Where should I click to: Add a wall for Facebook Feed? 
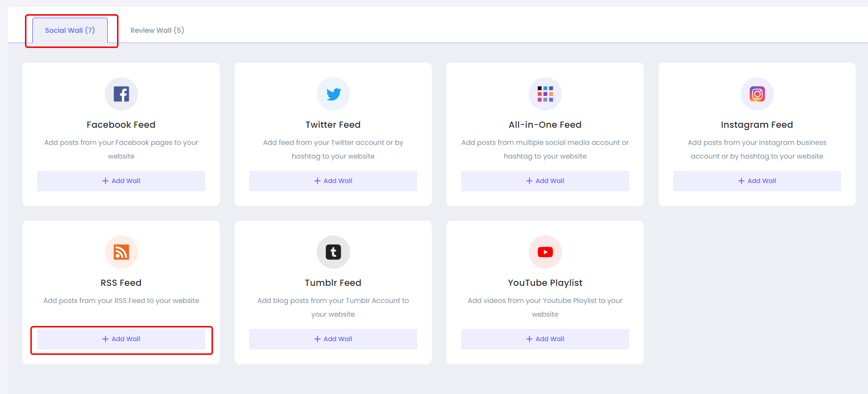pyautogui.click(x=121, y=181)
